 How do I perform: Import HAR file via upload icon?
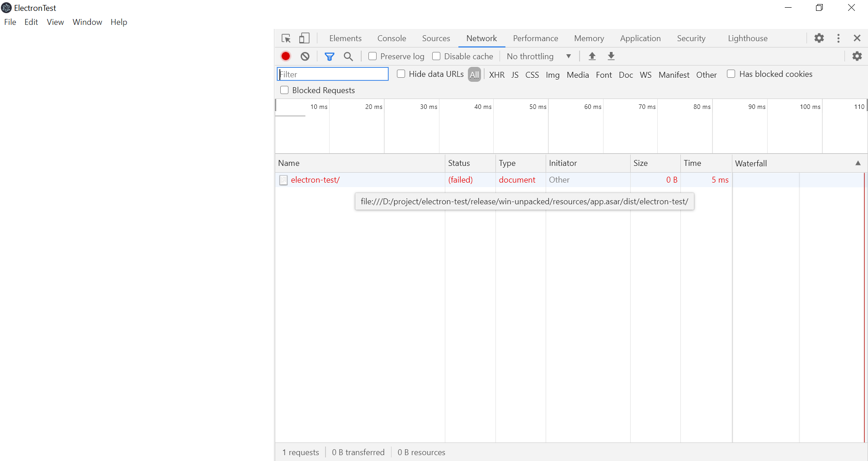(x=592, y=56)
